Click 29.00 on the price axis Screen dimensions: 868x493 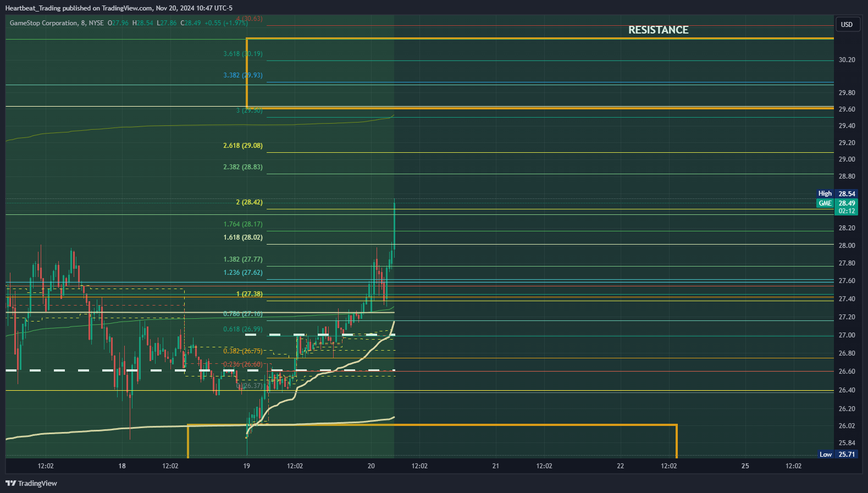click(847, 159)
